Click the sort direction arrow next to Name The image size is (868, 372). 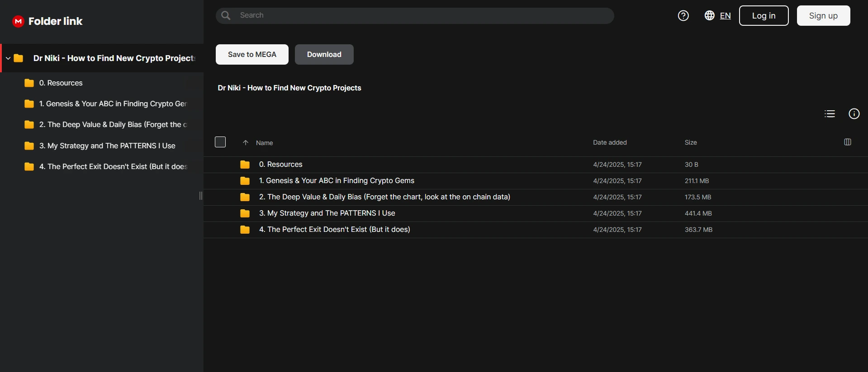[x=246, y=143]
